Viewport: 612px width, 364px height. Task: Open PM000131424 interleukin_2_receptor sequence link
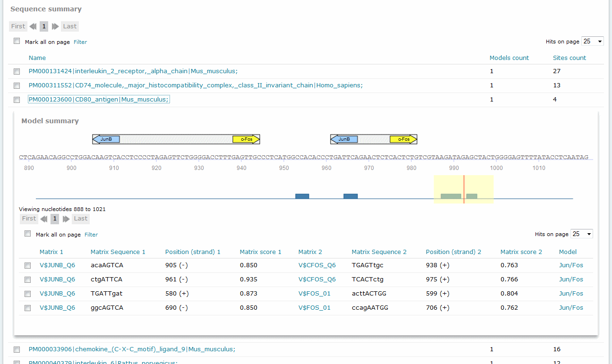coord(133,71)
